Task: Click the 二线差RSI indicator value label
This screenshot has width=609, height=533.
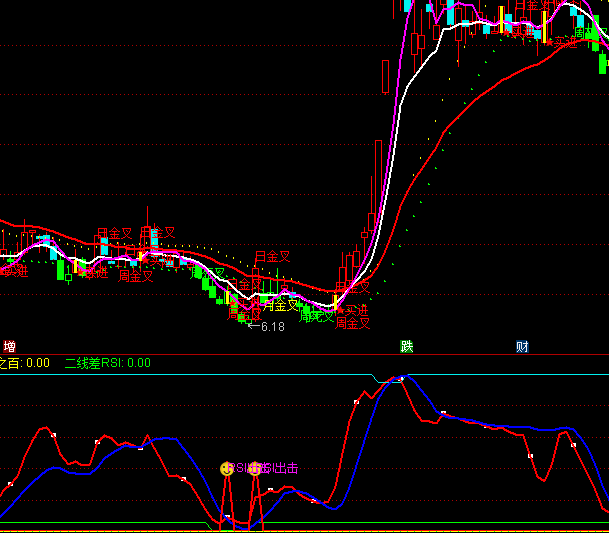Action: (x=107, y=363)
